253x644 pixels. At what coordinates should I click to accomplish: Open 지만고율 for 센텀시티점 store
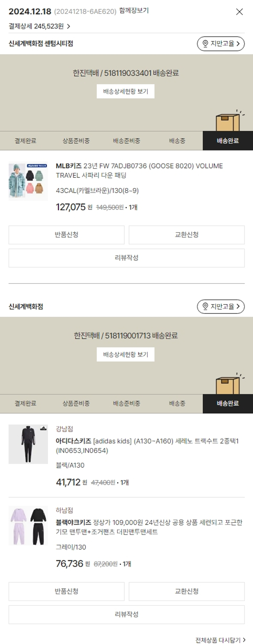pyautogui.click(x=221, y=44)
